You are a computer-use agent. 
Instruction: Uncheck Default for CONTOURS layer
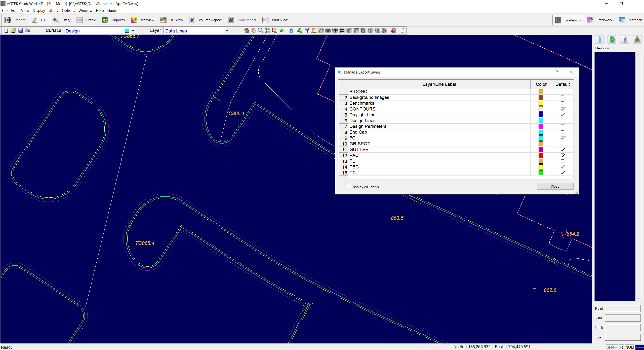[562, 109]
